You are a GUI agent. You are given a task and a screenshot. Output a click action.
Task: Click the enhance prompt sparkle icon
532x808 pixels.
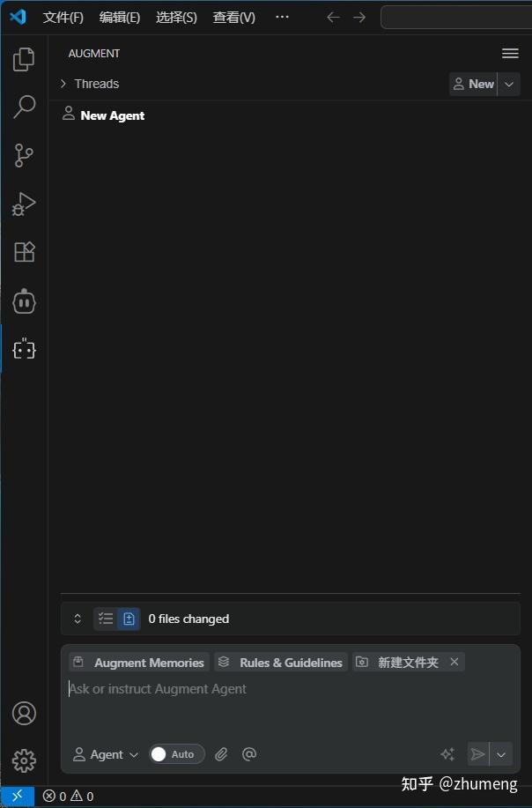click(x=447, y=754)
